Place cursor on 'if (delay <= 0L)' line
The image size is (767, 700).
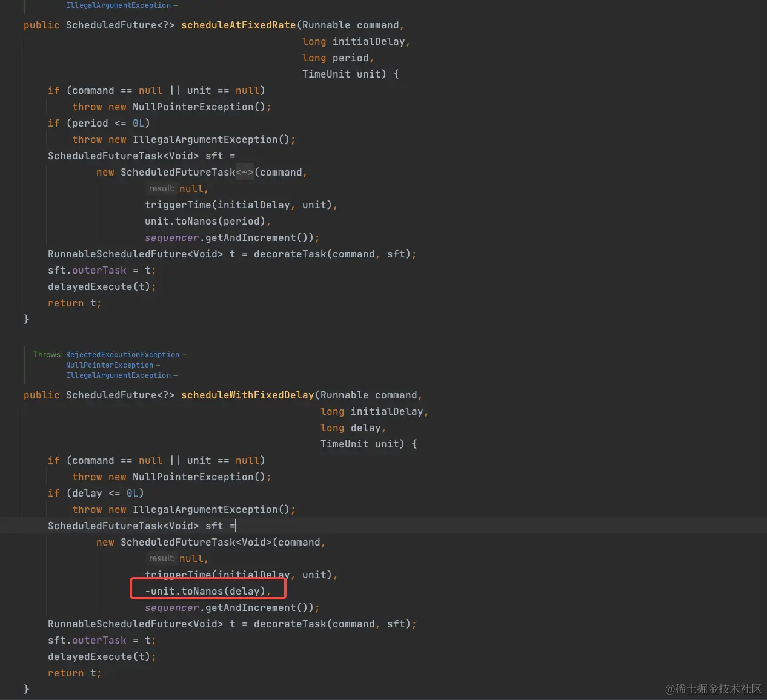96,494
